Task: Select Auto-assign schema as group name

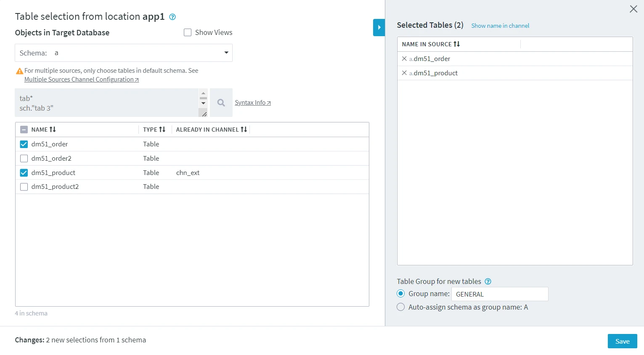Action: click(x=400, y=307)
